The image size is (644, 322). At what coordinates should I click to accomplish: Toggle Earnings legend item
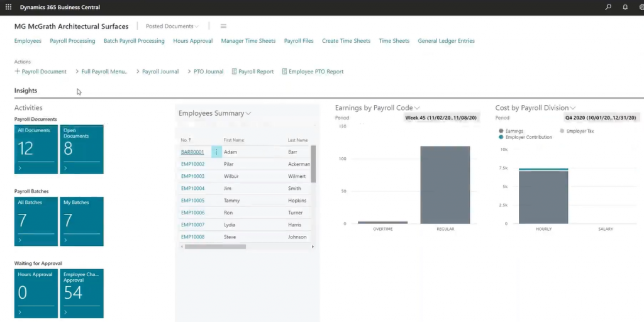point(511,131)
